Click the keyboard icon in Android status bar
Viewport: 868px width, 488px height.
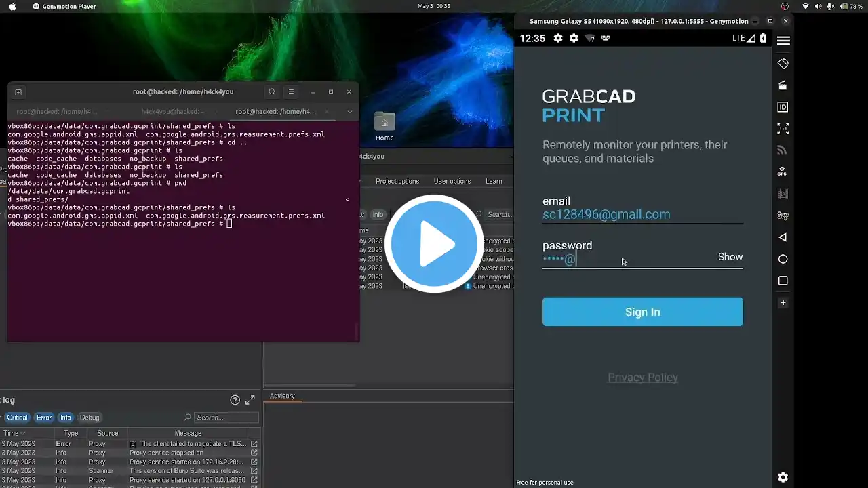pos(606,38)
